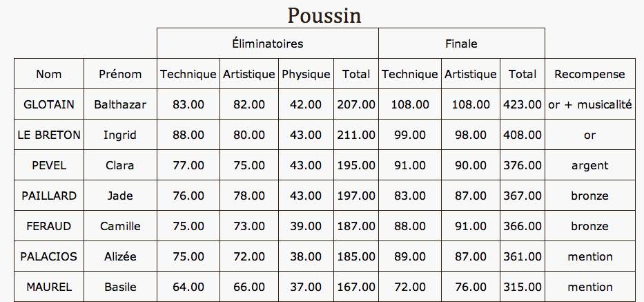
Task: Select the Finale group header
Action: (x=461, y=44)
